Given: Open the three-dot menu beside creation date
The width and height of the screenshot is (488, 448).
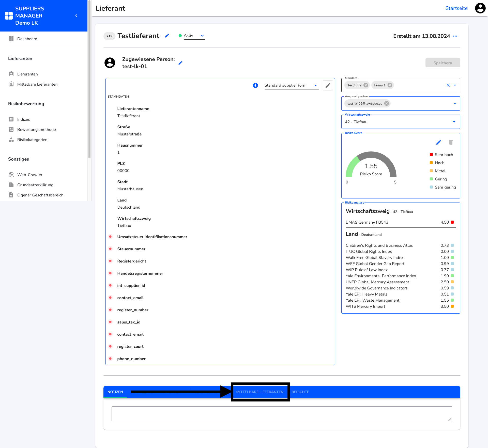Looking at the screenshot, I should tap(455, 36).
